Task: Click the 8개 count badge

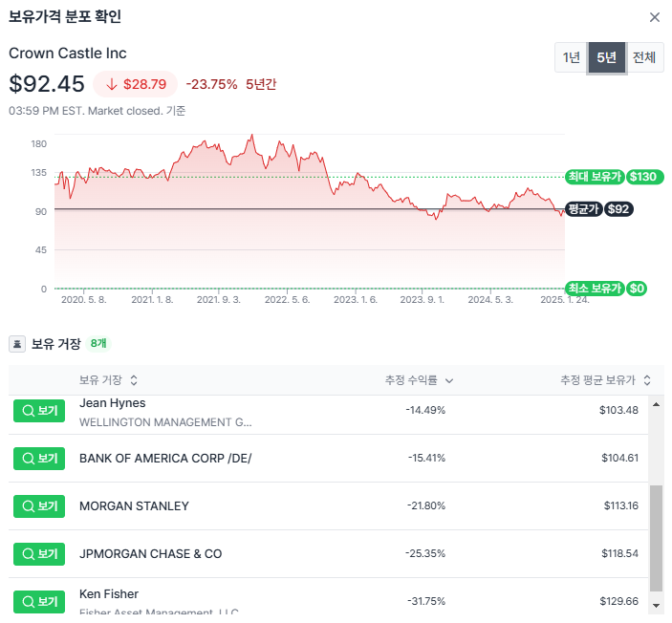Action: [x=98, y=343]
